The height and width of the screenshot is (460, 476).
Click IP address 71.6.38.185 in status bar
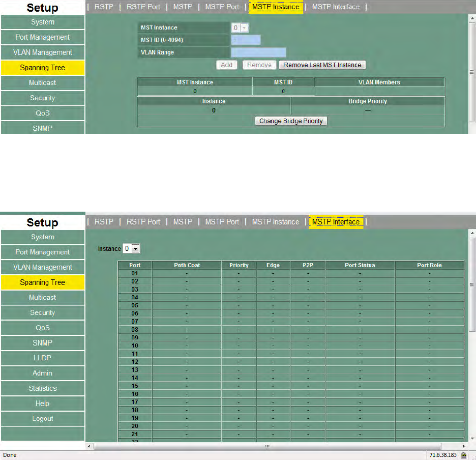[442, 455]
